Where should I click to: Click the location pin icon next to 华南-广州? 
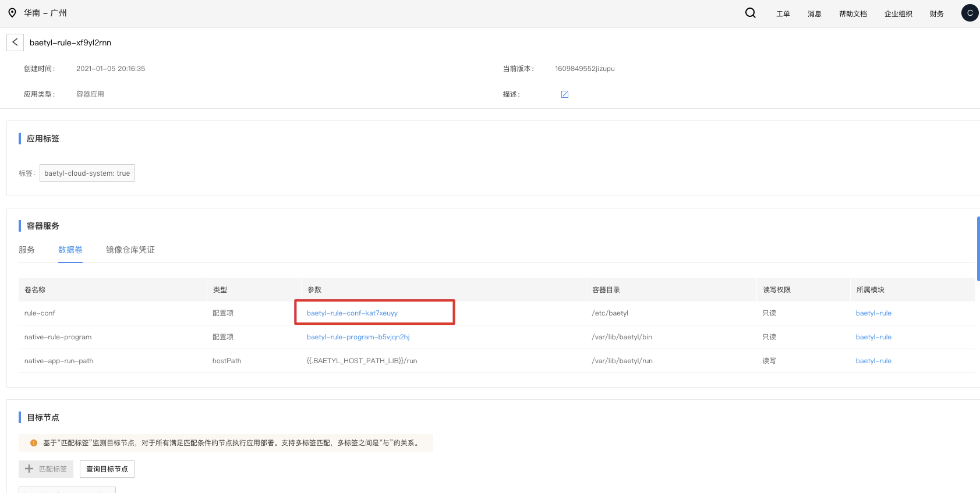coord(12,13)
